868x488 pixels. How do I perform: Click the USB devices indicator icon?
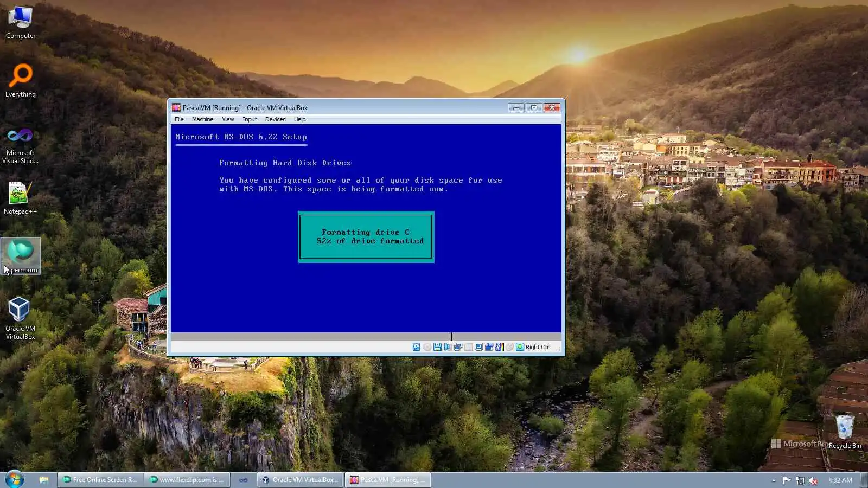pyautogui.click(x=468, y=347)
